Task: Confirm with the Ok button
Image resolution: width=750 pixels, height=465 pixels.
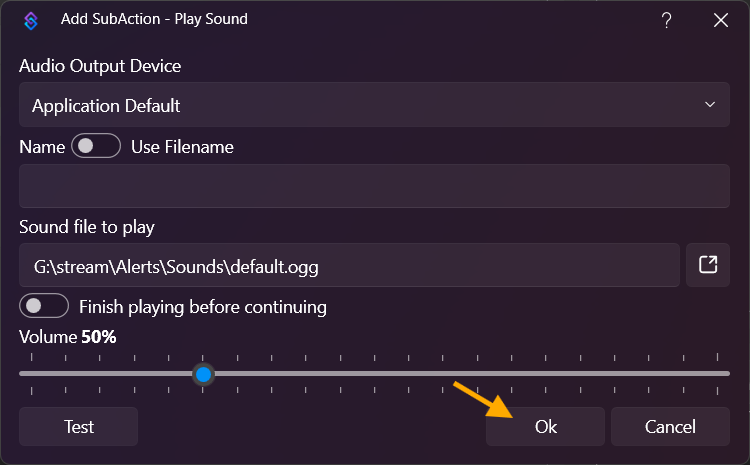Action: pos(545,426)
